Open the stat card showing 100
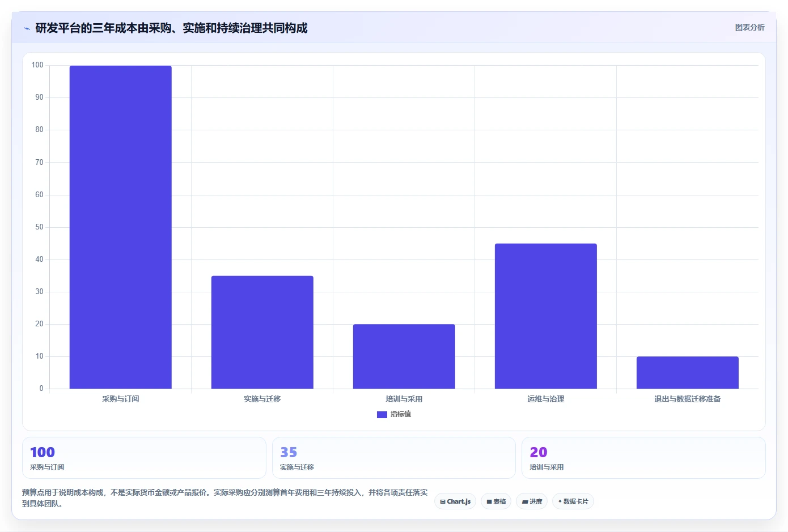 144,458
